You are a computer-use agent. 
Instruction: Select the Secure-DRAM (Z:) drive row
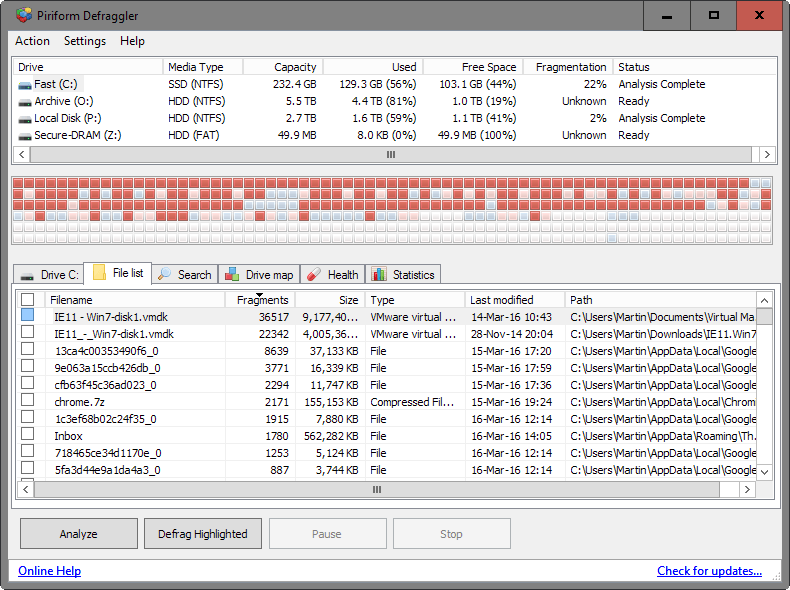click(394, 136)
